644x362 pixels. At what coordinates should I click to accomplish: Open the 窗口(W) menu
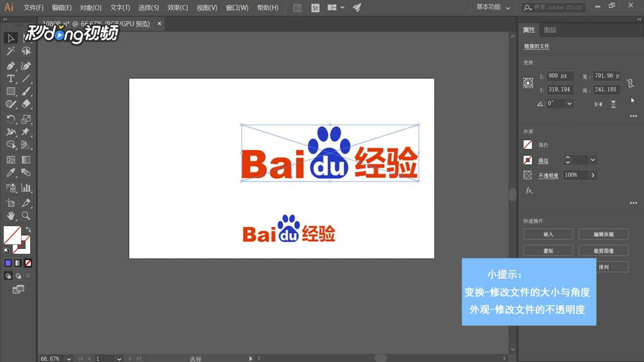pos(237,8)
